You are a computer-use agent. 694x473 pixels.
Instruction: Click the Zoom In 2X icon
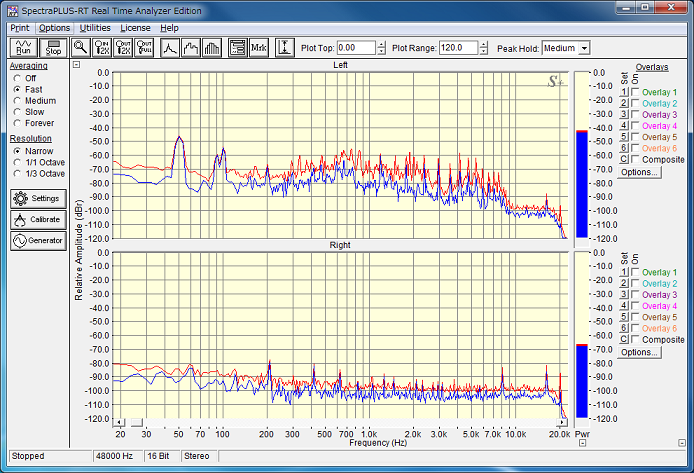102,47
